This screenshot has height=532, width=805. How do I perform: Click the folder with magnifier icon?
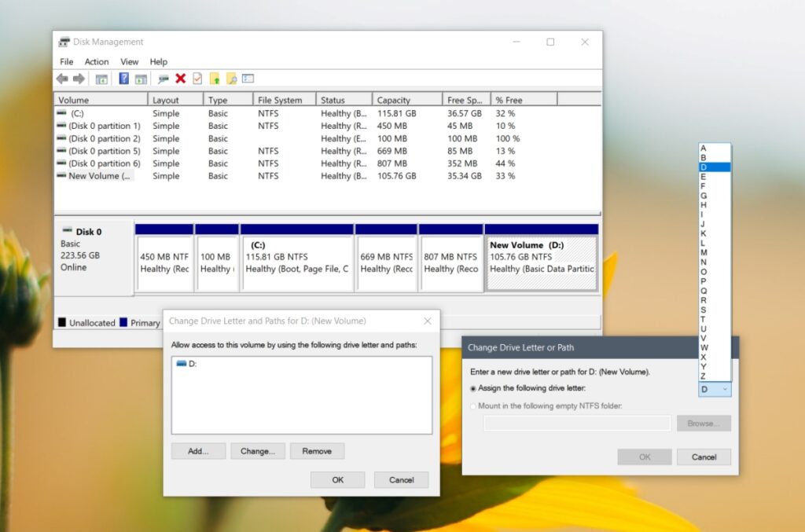(231, 79)
